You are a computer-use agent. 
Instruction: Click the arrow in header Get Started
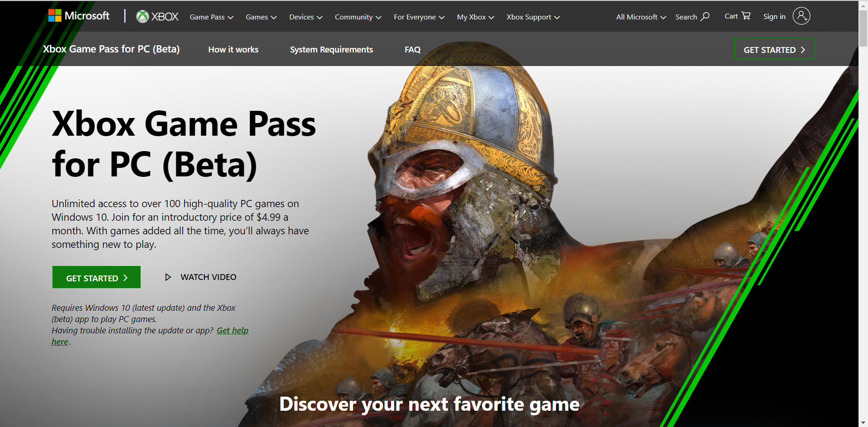[803, 50]
